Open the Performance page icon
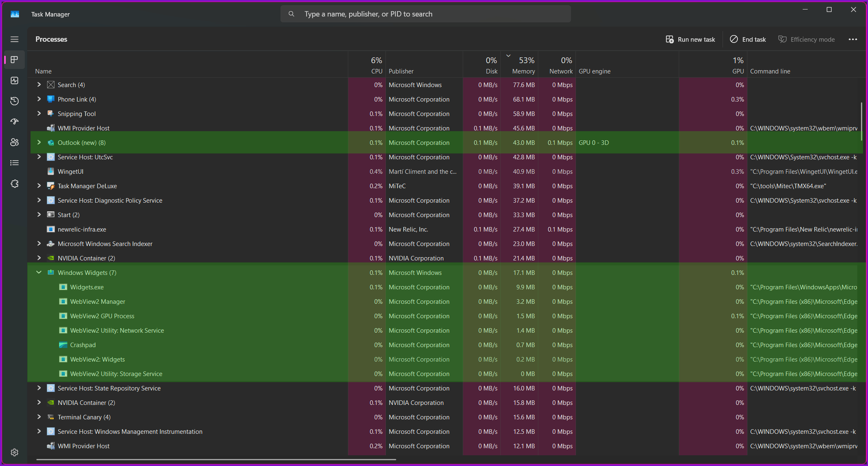 pos(14,80)
